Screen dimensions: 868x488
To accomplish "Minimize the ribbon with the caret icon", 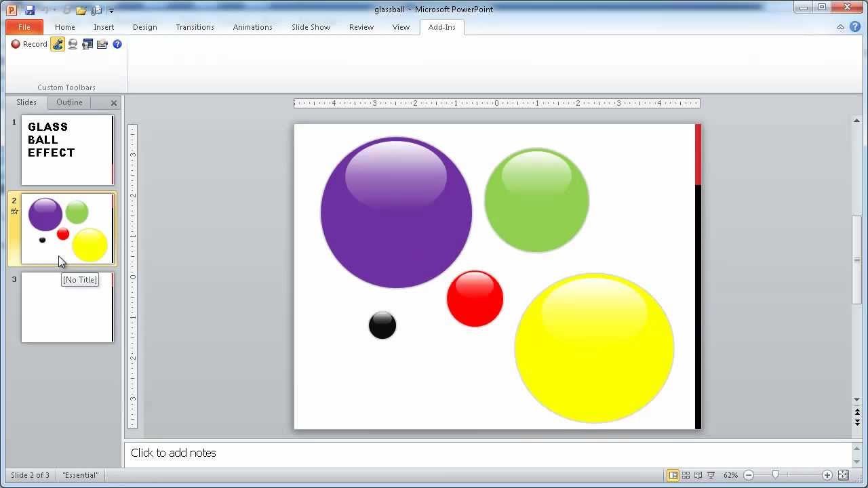I will pyautogui.click(x=840, y=27).
